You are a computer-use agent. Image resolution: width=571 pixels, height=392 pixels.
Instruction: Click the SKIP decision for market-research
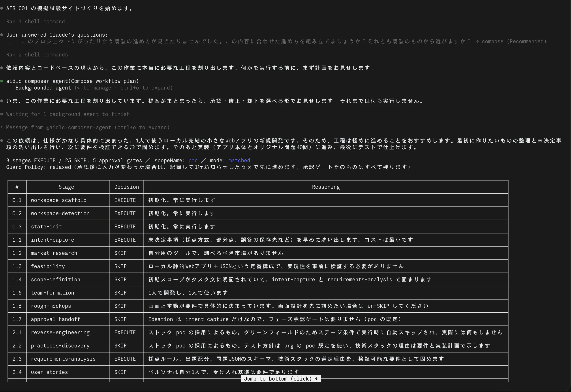coord(120,253)
